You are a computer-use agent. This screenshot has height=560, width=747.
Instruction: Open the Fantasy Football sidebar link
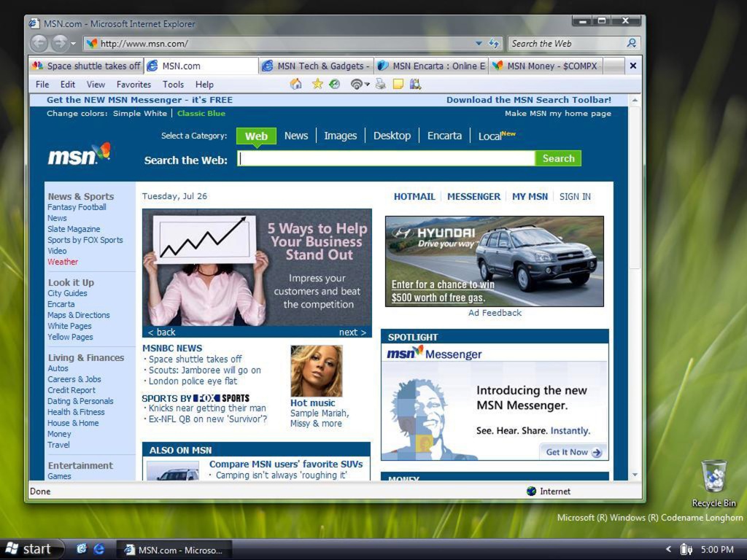point(77,207)
